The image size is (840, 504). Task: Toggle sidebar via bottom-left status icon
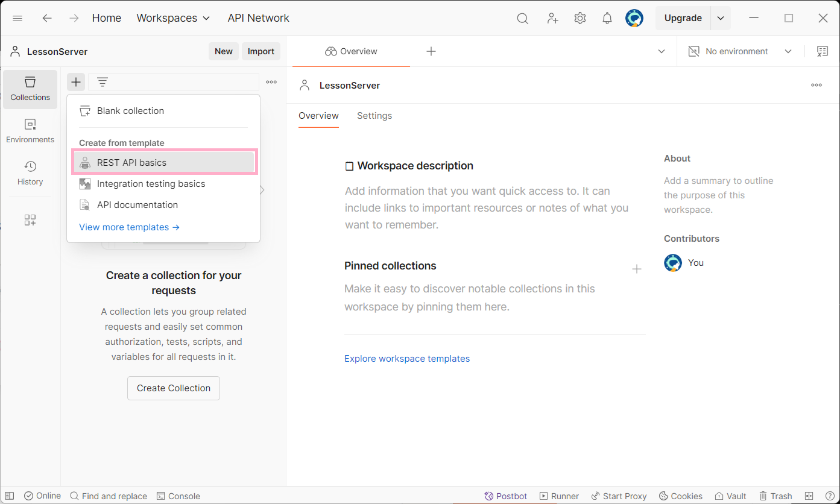(10, 496)
